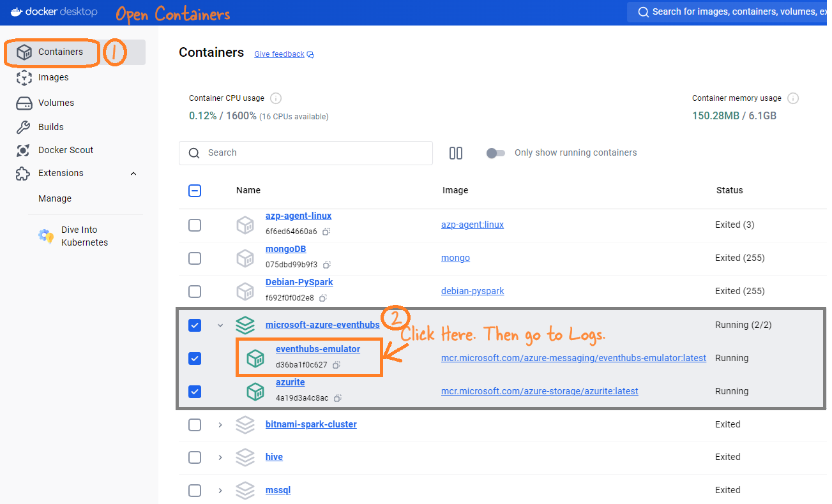Toggle Only show running containers switch
The height and width of the screenshot is (504, 832).
[495, 153]
